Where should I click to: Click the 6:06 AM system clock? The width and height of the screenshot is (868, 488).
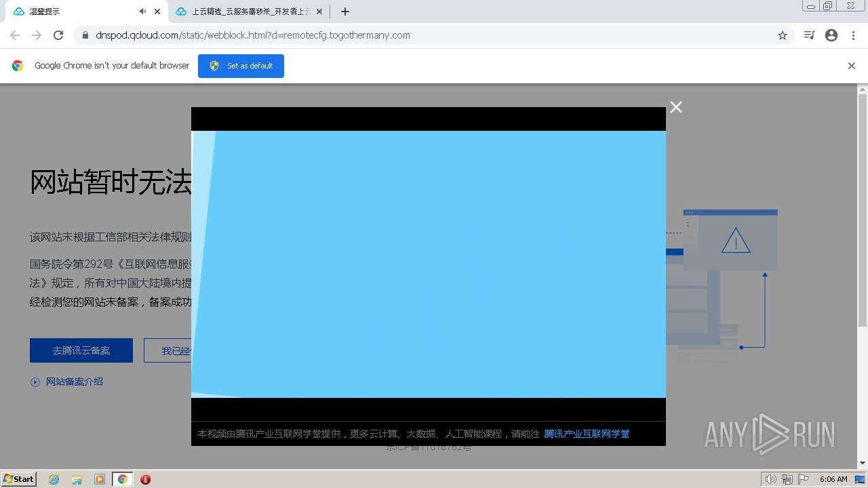pyautogui.click(x=833, y=479)
